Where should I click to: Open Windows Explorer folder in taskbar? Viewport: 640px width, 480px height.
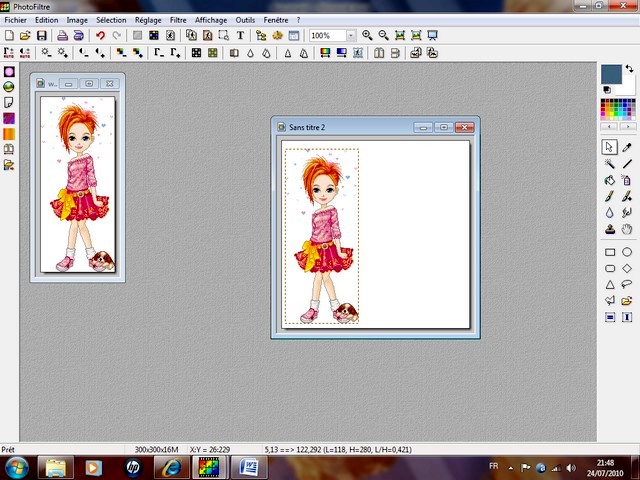[56, 467]
